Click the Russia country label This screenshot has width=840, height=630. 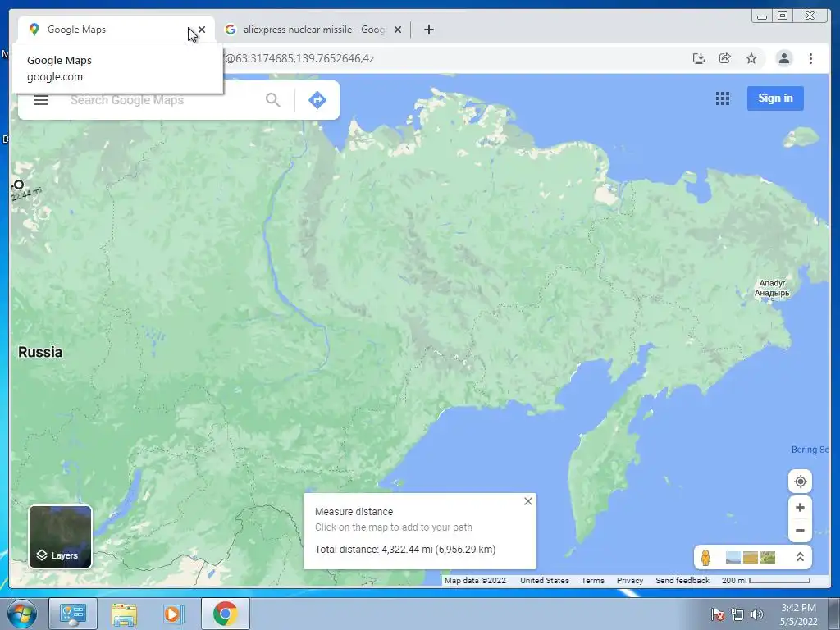coord(40,352)
